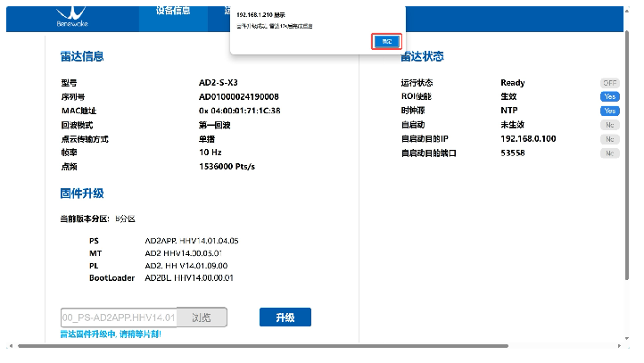The image size is (644, 363).
Task: Click the PS version "AD2APP. HHV14.01.04.05"
Action: pyautogui.click(x=192, y=241)
